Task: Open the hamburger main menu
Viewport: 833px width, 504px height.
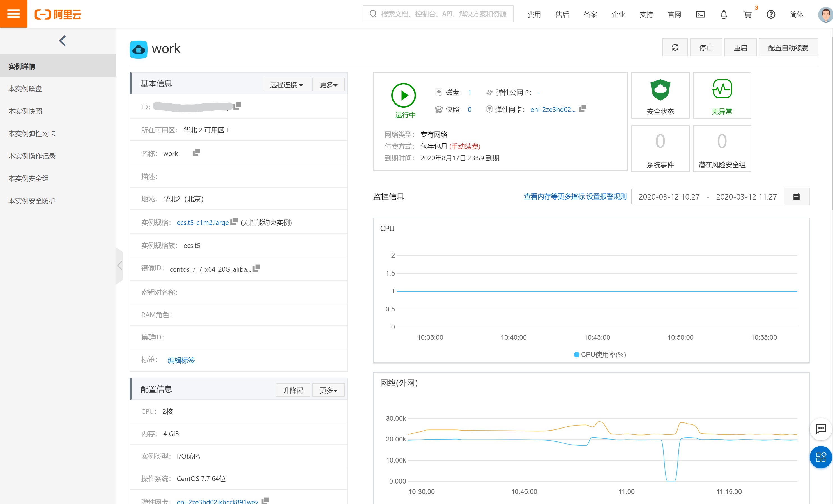Action: [13, 14]
